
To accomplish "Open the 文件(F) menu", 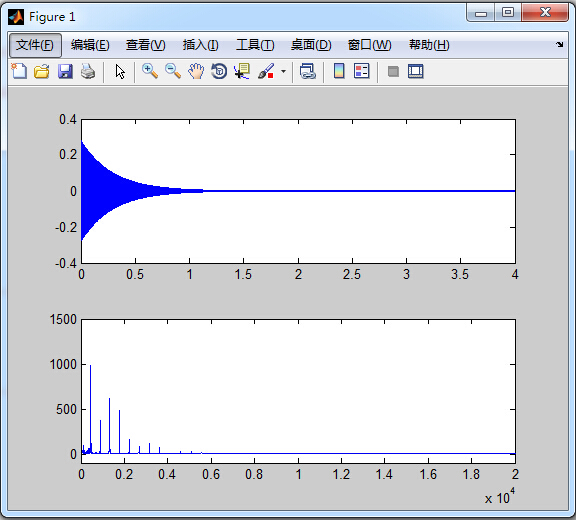I will (x=35, y=45).
